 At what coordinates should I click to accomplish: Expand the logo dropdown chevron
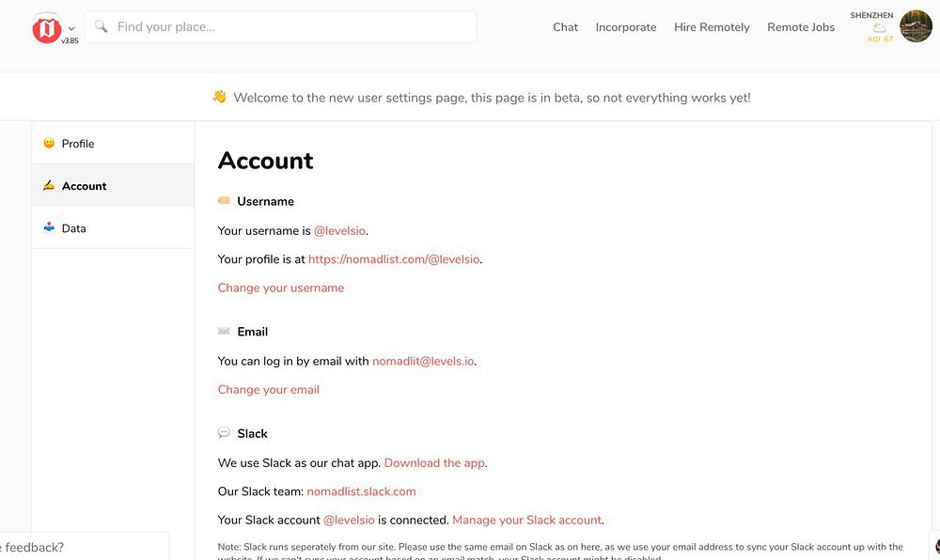[71, 29]
